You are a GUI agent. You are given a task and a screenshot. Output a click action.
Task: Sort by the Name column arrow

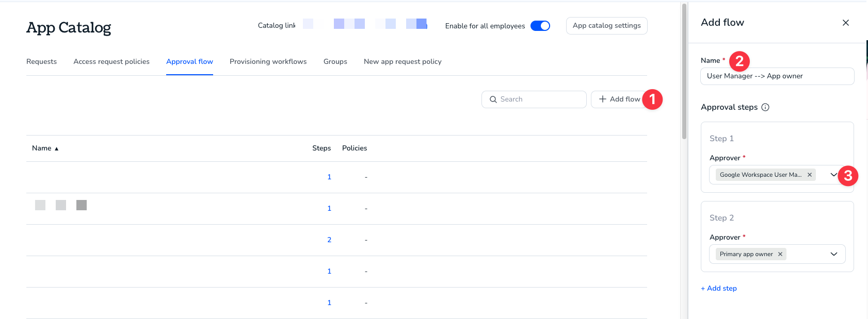click(x=57, y=148)
